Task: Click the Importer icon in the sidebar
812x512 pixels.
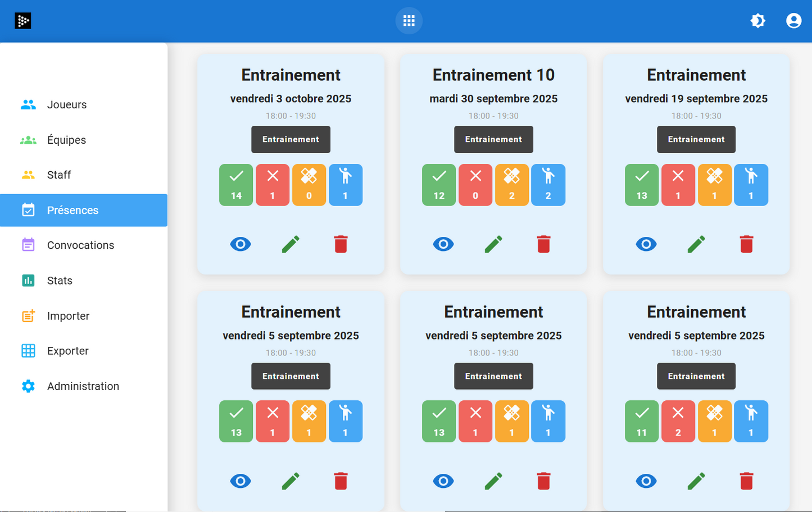Action: point(28,316)
